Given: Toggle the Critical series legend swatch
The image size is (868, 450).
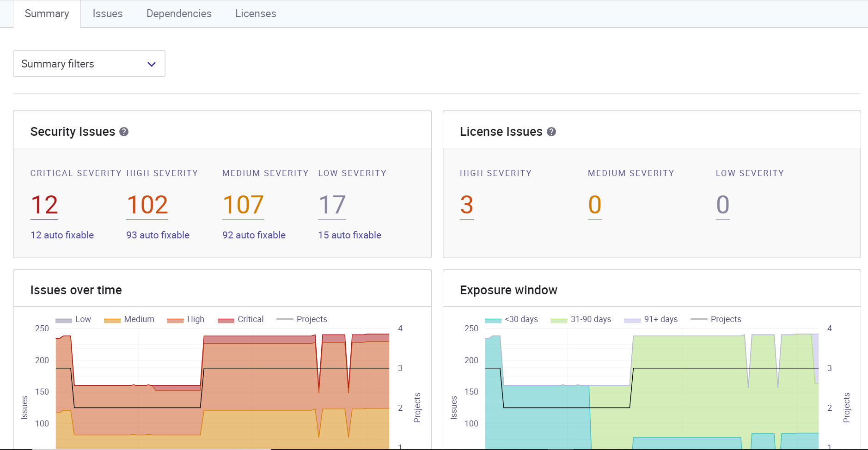Looking at the screenshot, I should pyautogui.click(x=226, y=320).
